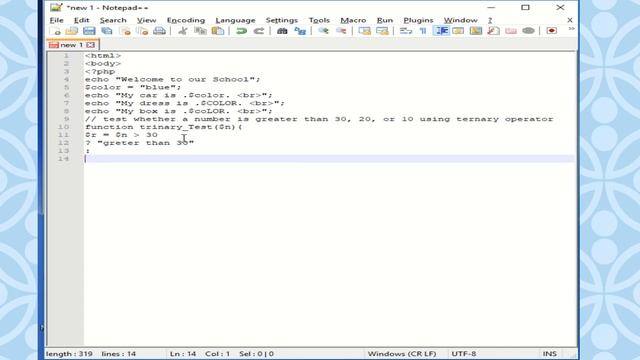Close document via menu bar X button

(x=570, y=20)
